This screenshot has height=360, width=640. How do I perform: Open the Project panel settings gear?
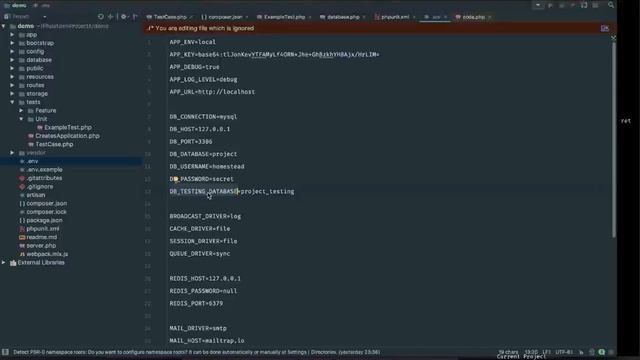click(124, 17)
